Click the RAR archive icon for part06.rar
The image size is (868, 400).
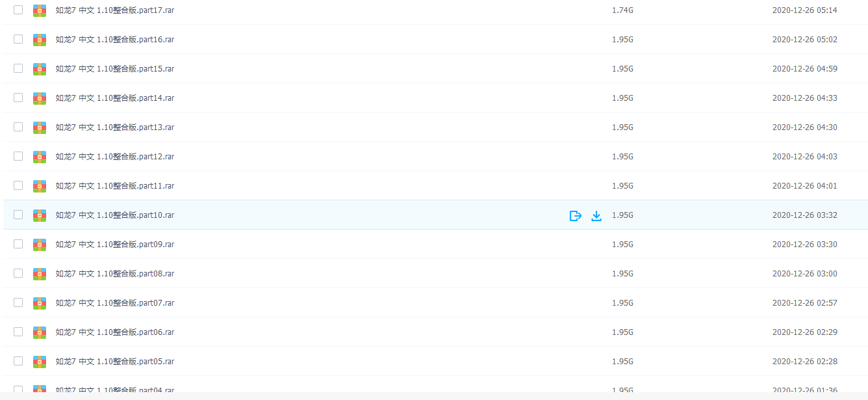(x=40, y=332)
